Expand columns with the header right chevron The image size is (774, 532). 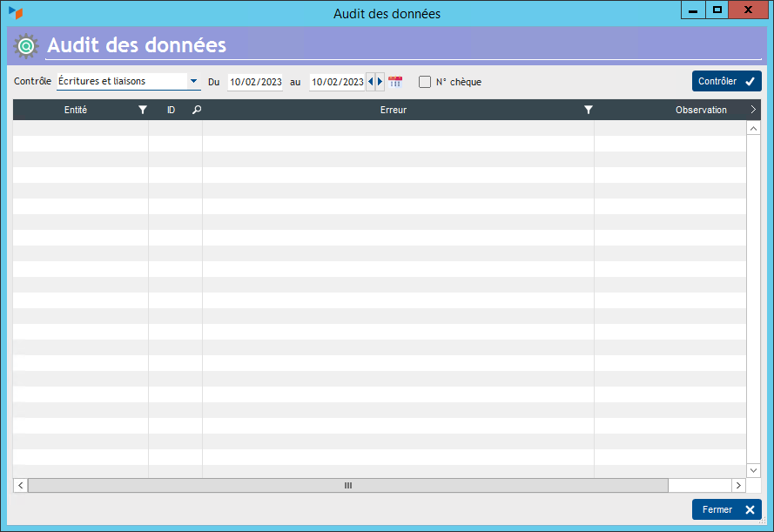click(x=753, y=111)
